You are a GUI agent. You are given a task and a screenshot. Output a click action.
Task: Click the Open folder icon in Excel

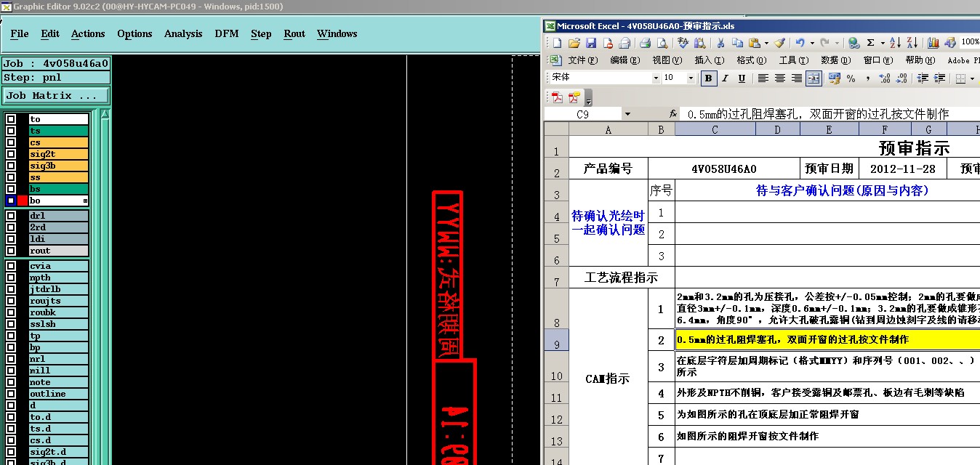click(574, 43)
